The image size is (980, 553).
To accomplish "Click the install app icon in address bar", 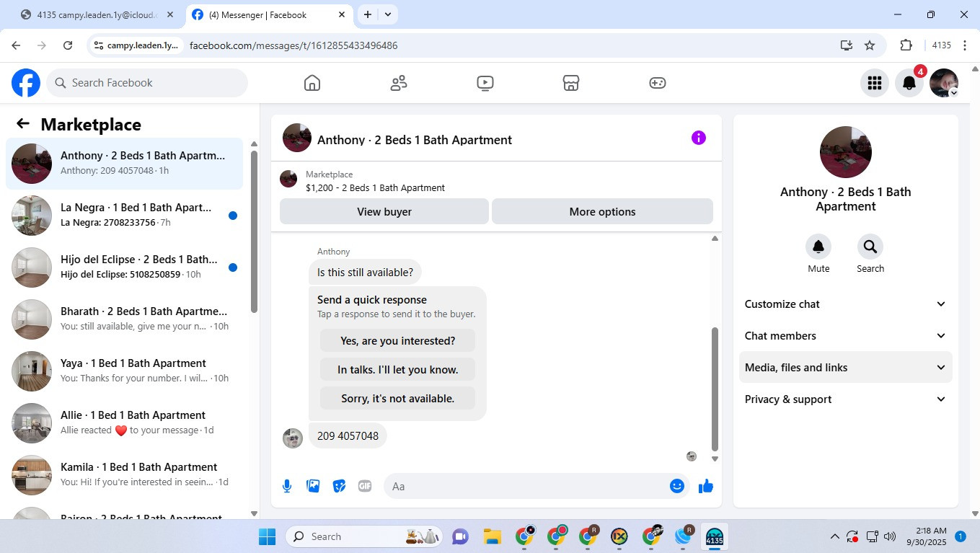I will [847, 45].
